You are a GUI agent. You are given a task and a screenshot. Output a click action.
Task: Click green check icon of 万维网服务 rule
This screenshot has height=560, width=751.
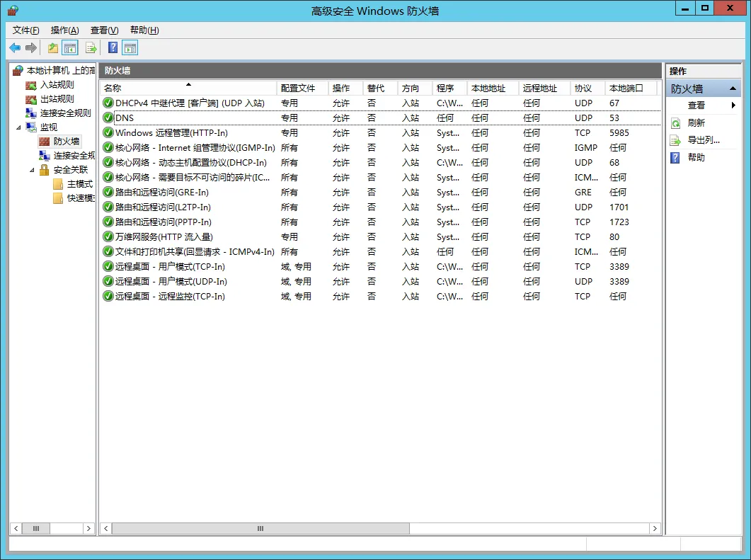click(x=108, y=236)
